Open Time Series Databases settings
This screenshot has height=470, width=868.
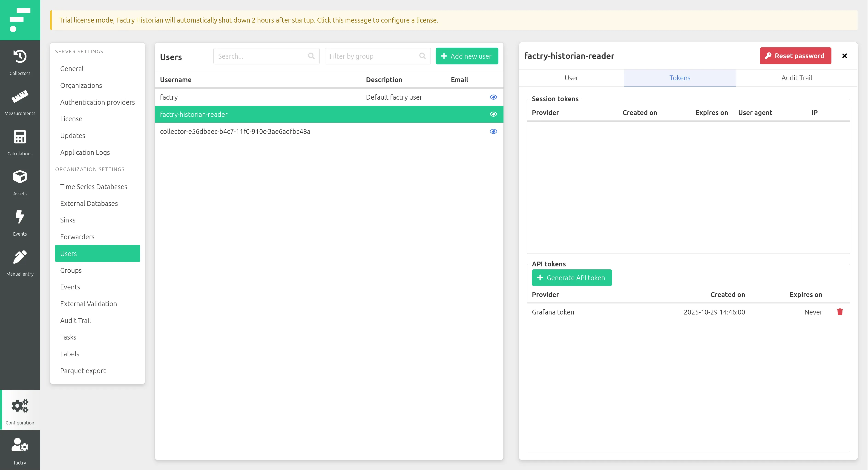pos(97,186)
